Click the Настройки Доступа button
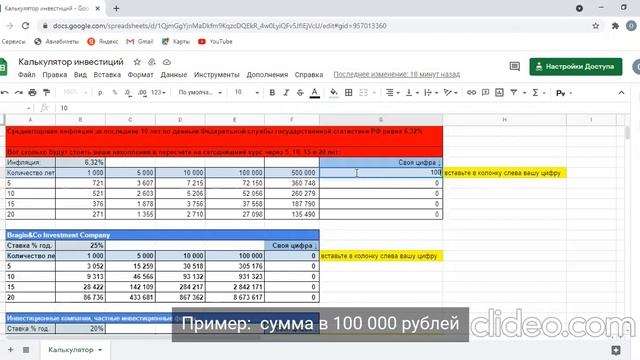 (x=576, y=67)
